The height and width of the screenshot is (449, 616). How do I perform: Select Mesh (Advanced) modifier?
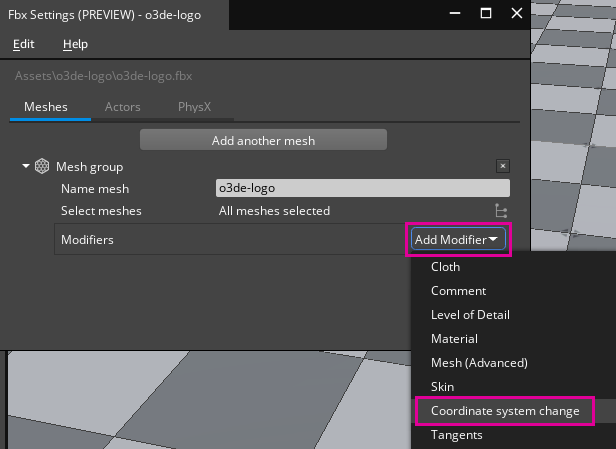[x=479, y=363]
